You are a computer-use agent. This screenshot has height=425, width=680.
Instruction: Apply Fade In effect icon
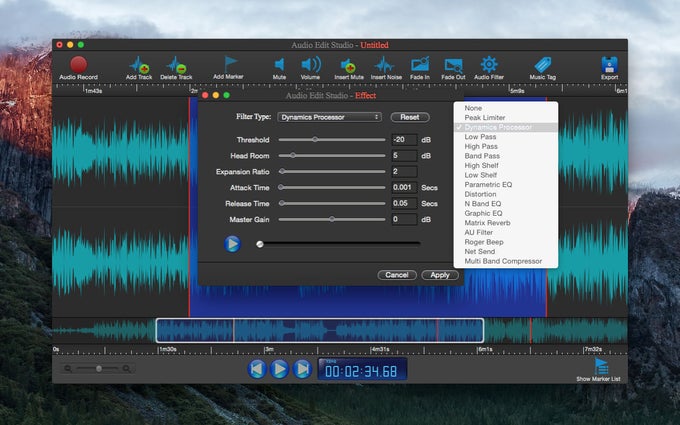[x=420, y=64]
